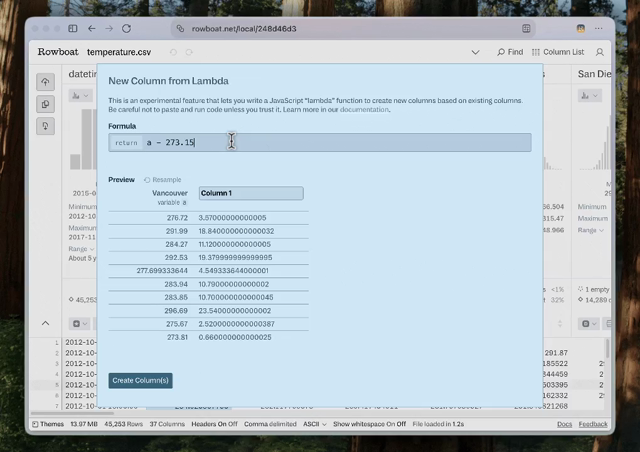
Task: Click preview value 18.840000000000032
Action: coord(236,231)
